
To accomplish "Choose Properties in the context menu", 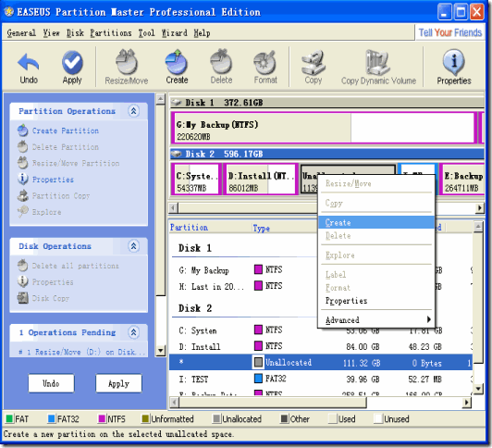I will click(x=375, y=301).
